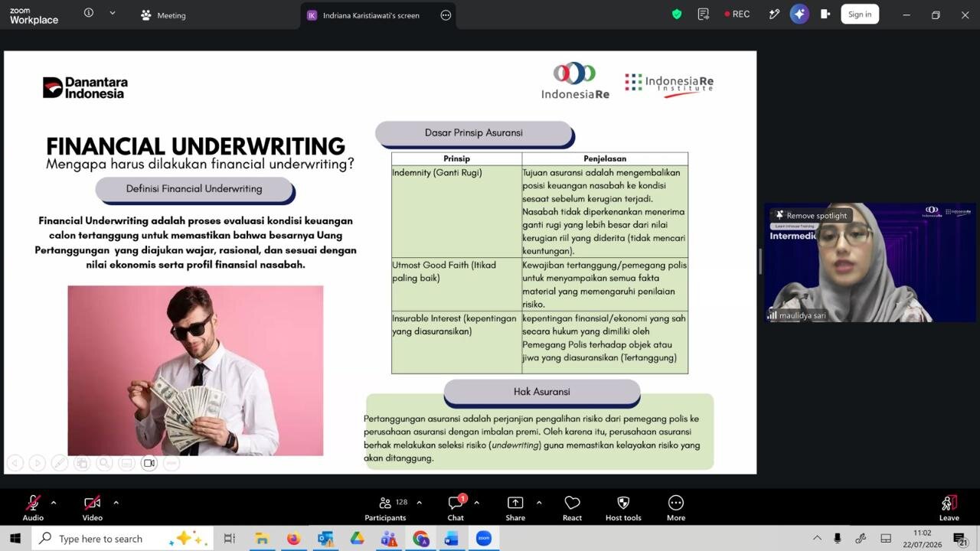Screen dimensions: 980x551
Task: Select maulidya sari's video thumbnail
Action: point(871,262)
